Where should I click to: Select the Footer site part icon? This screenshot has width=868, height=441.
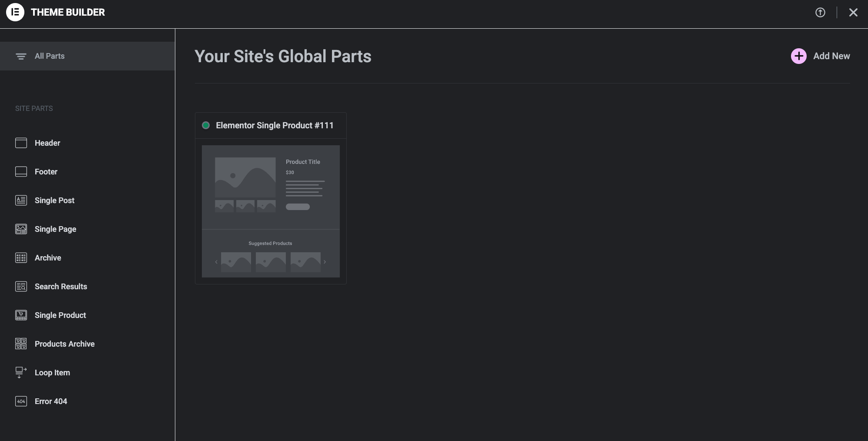click(21, 171)
